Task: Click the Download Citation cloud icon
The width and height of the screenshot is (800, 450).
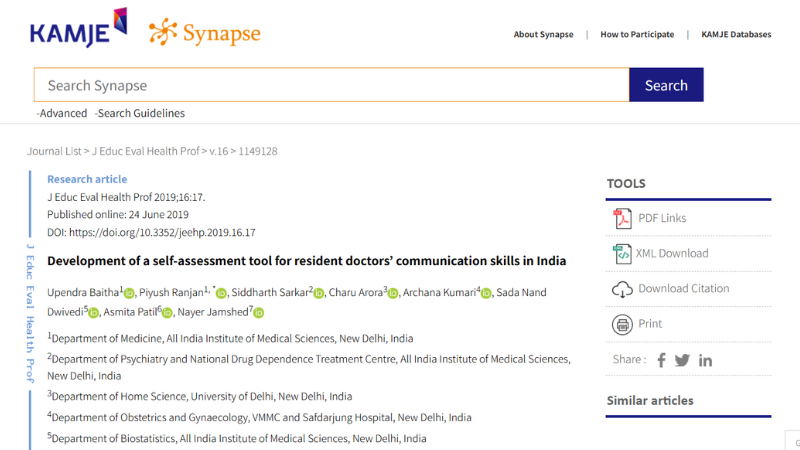Action: click(622, 289)
